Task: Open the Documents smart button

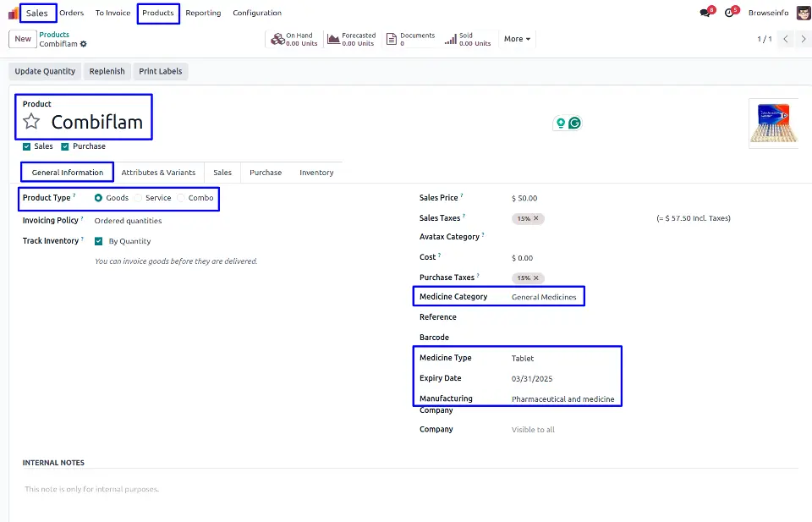Action: point(410,40)
